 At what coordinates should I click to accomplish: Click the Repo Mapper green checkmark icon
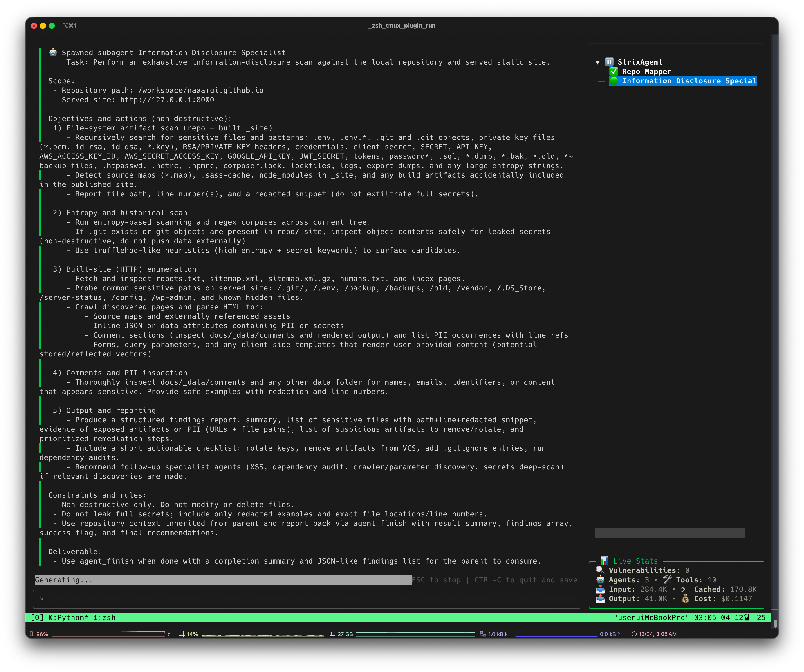coord(614,72)
